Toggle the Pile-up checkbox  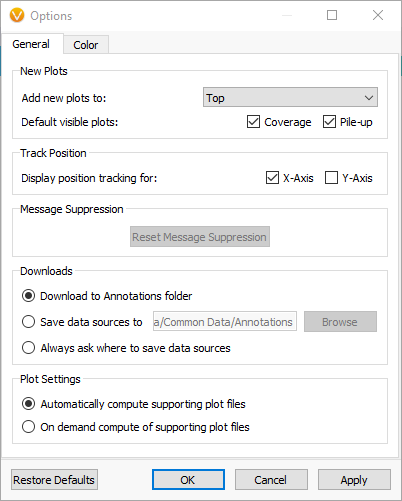[329, 122]
